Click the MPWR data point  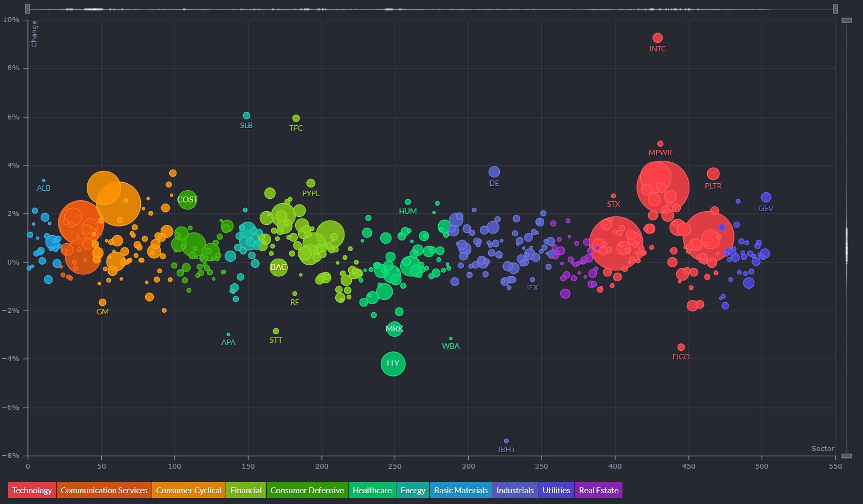coord(660,144)
